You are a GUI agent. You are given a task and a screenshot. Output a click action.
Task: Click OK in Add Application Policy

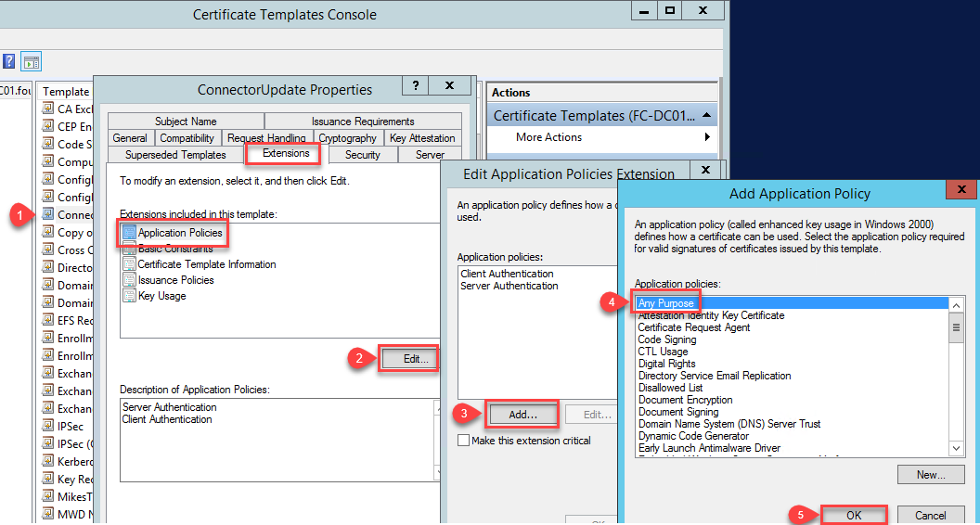(854, 515)
